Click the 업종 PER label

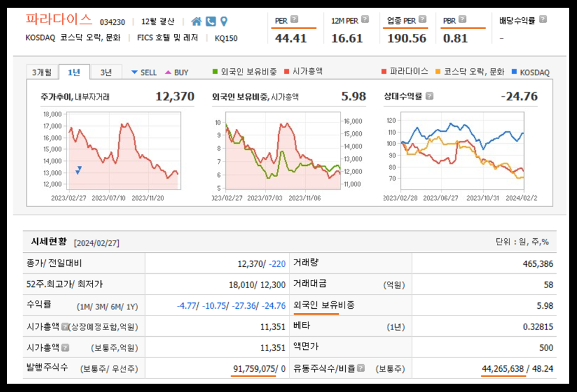click(402, 21)
